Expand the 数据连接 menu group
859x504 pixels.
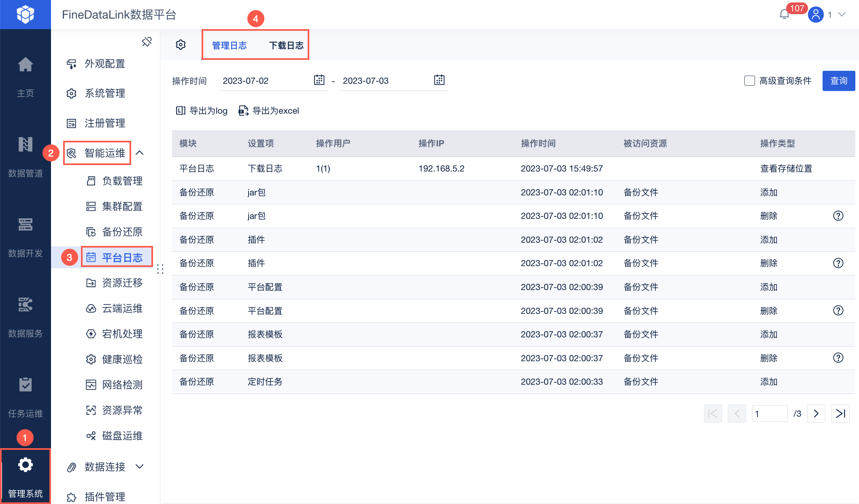(140, 466)
